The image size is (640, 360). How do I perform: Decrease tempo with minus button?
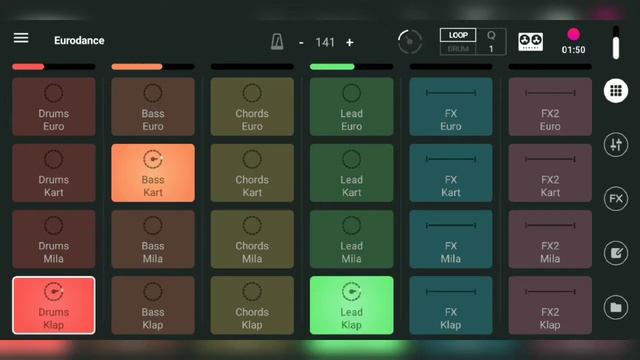tap(301, 42)
